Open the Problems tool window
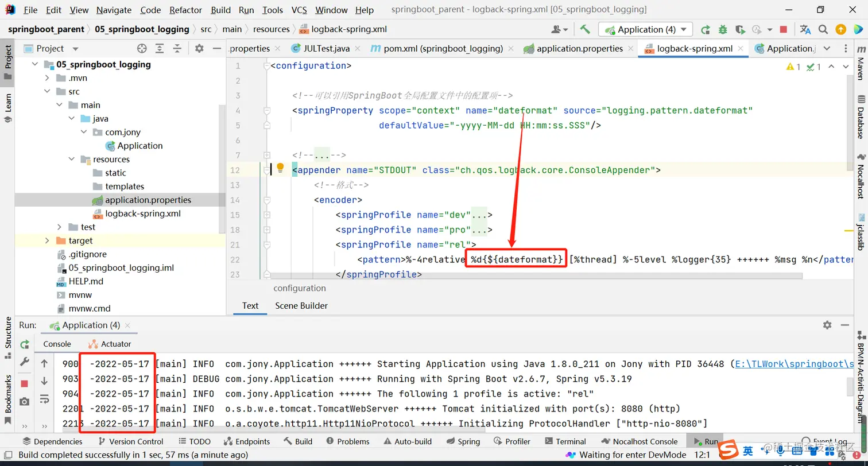 [347, 441]
